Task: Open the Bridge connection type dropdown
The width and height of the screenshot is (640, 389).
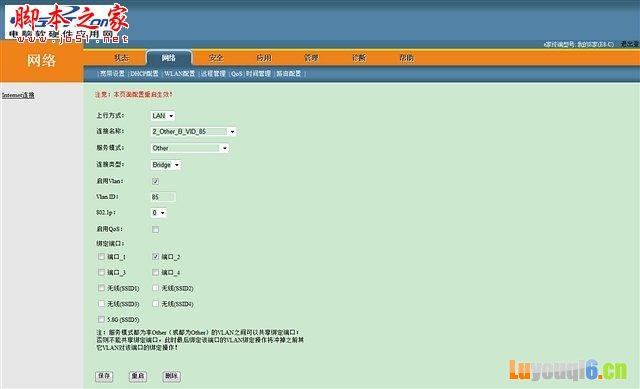Action: point(166,165)
